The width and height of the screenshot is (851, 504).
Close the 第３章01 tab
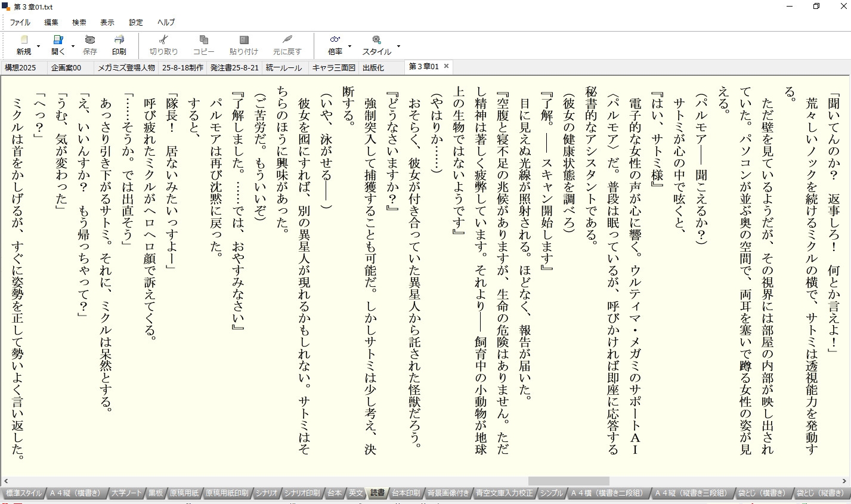click(446, 66)
